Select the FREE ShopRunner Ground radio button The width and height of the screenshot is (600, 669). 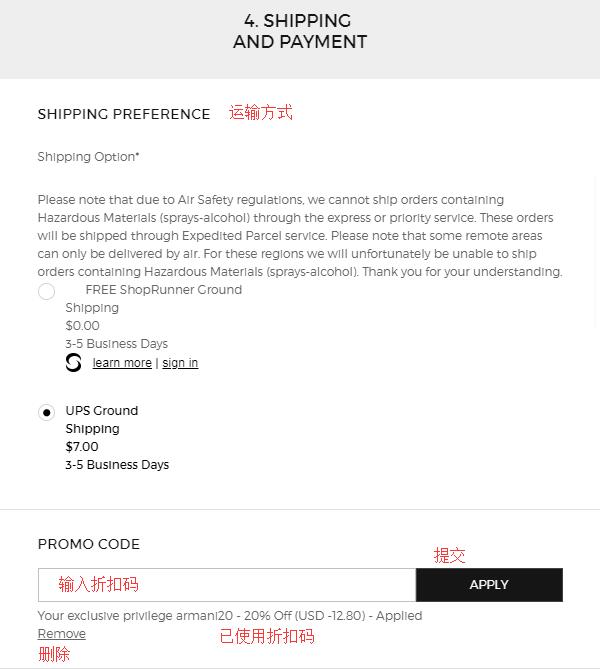[46, 292]
